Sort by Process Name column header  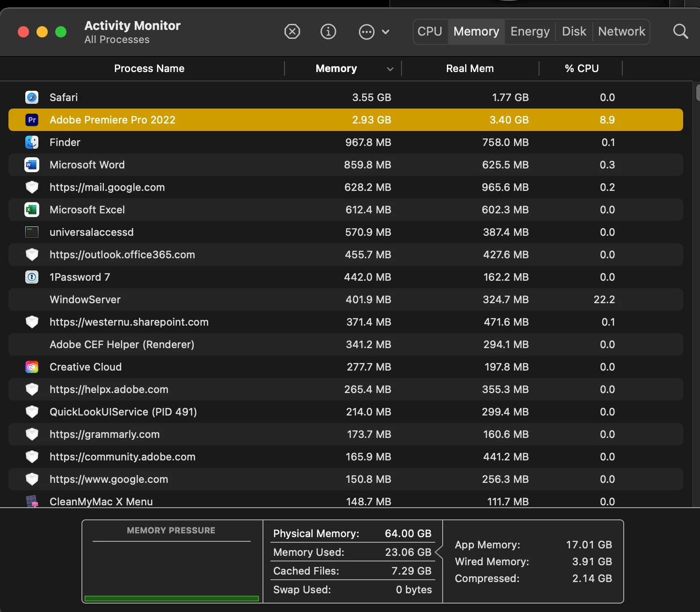click(x=149, y=68)
